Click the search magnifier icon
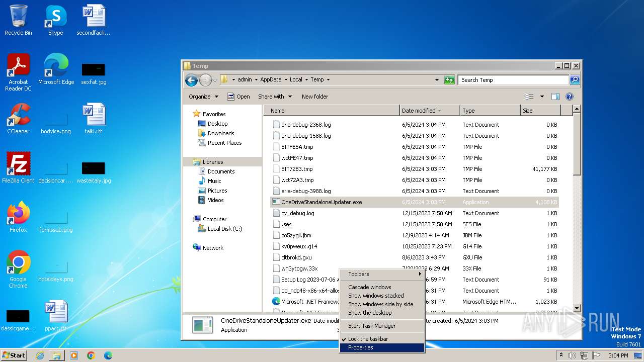Image resolution: width=644 pixels, height=362 pixels. tap(574, 79)
